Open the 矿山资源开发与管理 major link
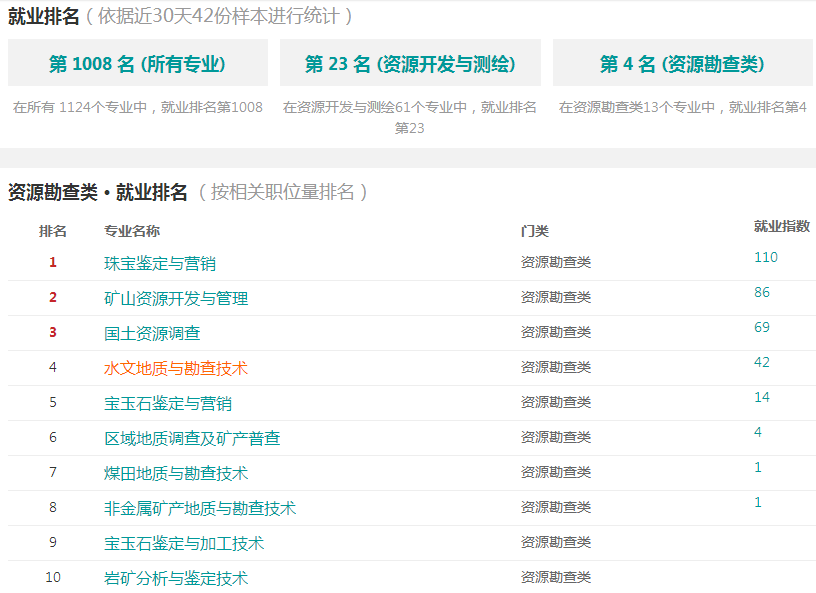Screen dimensions: 816x593 pyautogui.click(x=176, y=298)
